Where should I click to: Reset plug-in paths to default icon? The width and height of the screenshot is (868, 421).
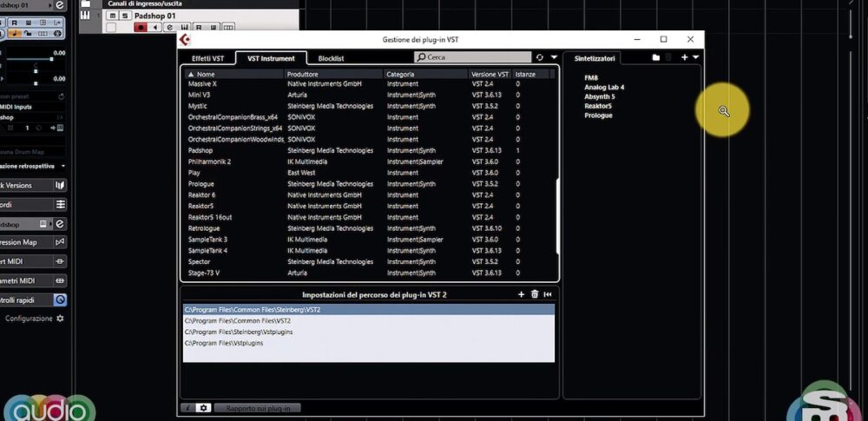click(548, 295)
